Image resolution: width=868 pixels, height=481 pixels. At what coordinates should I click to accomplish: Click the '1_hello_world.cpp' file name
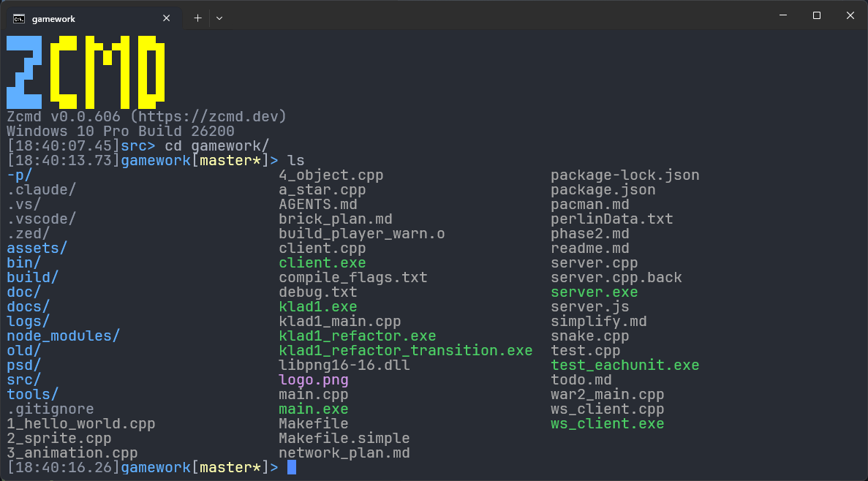81,423
